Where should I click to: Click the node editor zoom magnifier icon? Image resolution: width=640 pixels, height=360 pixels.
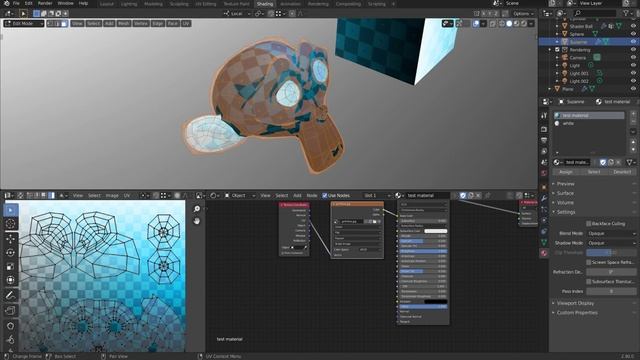tap(197, 209)
